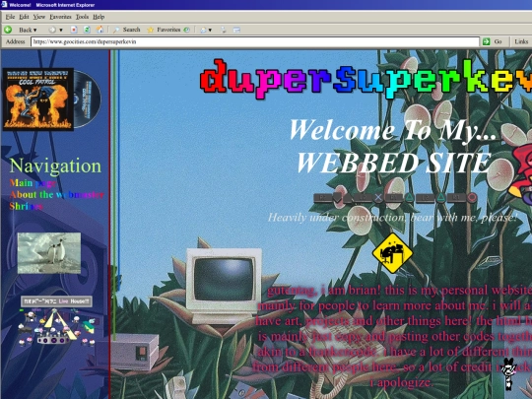Viewport: 532px width, 399px height.
Task: Click the Links toolbar label
Action: pos(521,41)
